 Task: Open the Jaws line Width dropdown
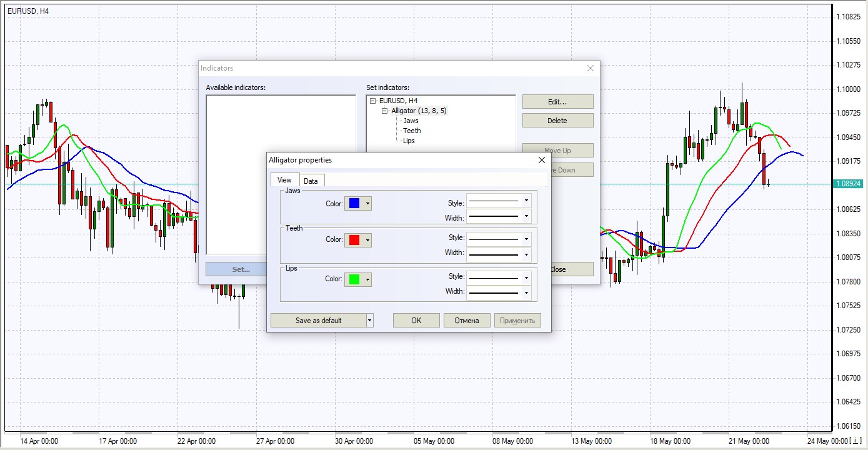tap(499, 217)
